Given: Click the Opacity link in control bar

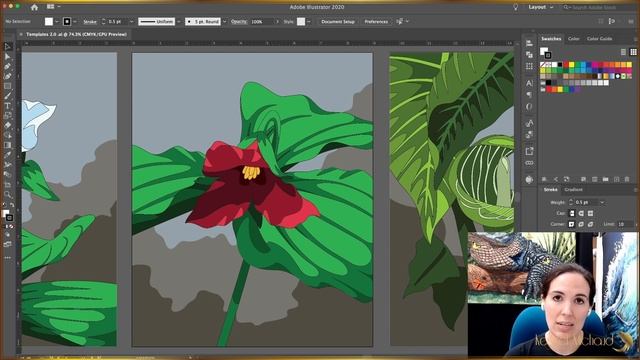Looking at the screenshot, I should coord(239,22).
